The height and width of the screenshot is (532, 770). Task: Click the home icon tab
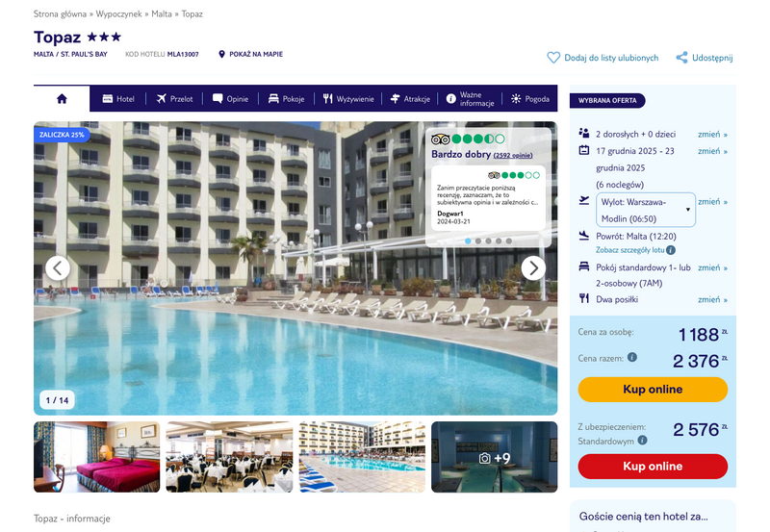(x=62, y=99)
